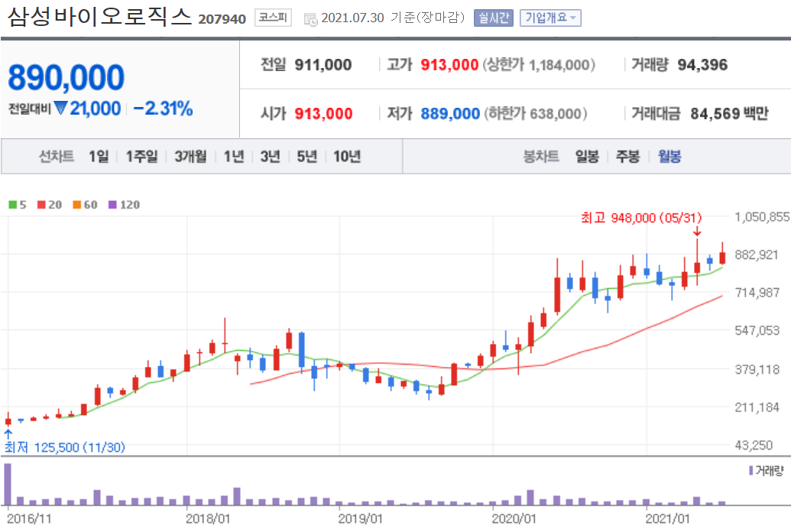Click the 379,118 y-axis price label
The height and width of the screenshot is (532, 791).
coord(757,369)
